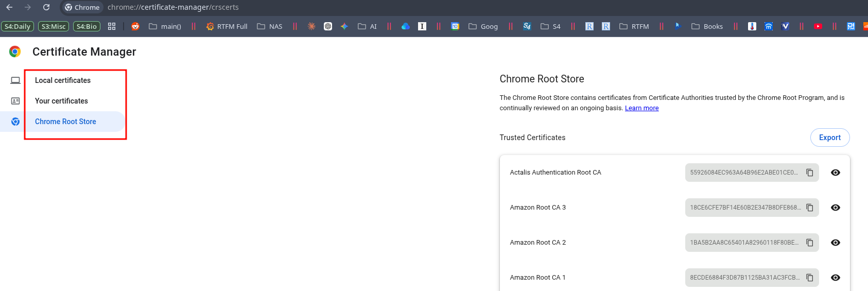Switch to the Local certificates section
The width and height of the screenshot is (868, 291).
pyautogui.click(x=63, y=80)
